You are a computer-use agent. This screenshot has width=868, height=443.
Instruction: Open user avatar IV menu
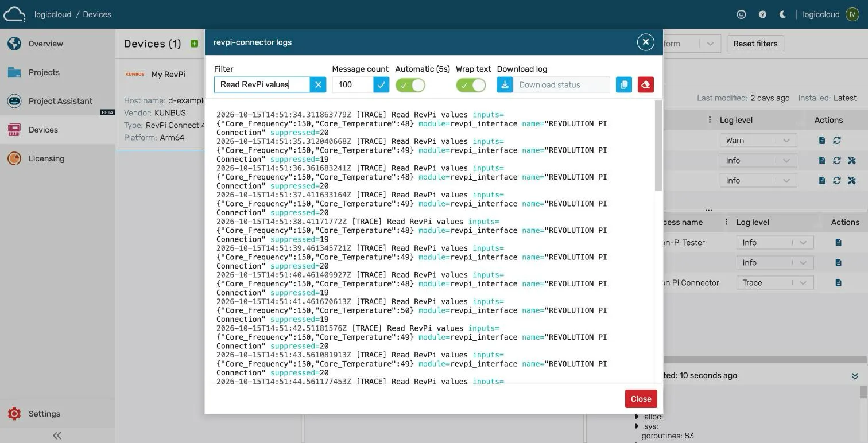852,14
